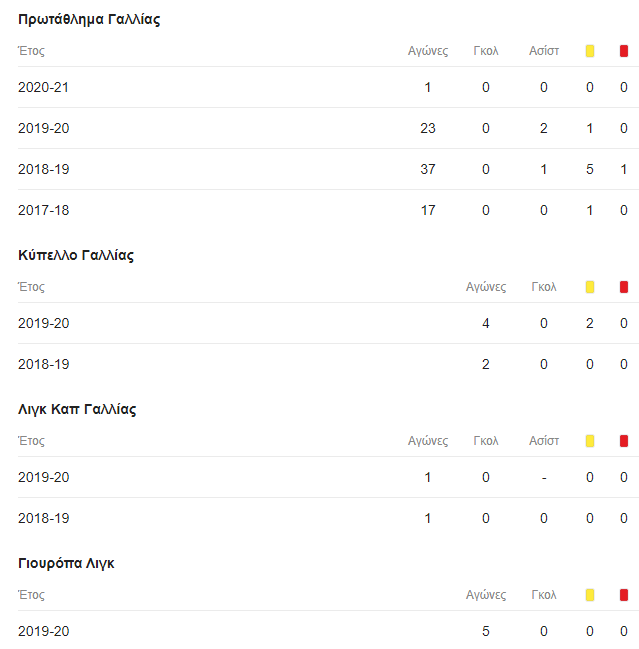The height and width of the screenshot is (649, 639).
Task: Click the red card icon in Κύπελλο Γαλλίας header
Action: pyautogui.click(x=624, y=287)
